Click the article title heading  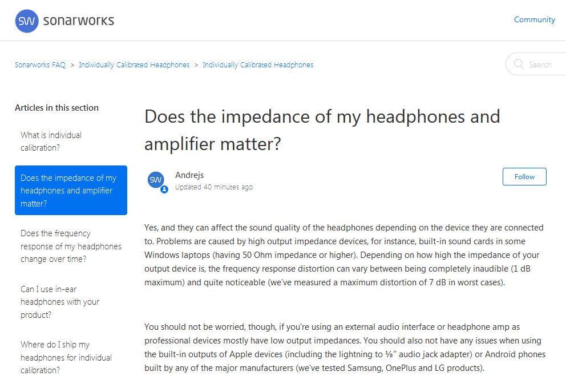pos(322,130)
